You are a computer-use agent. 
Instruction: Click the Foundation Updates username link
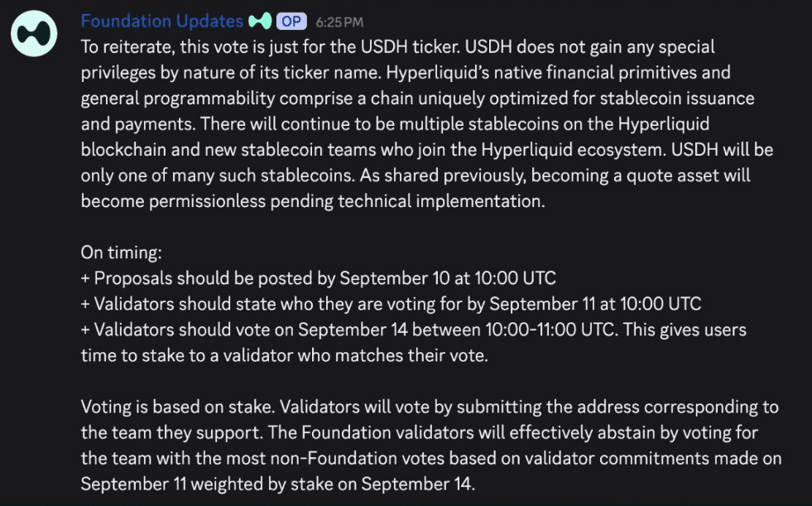161,20
